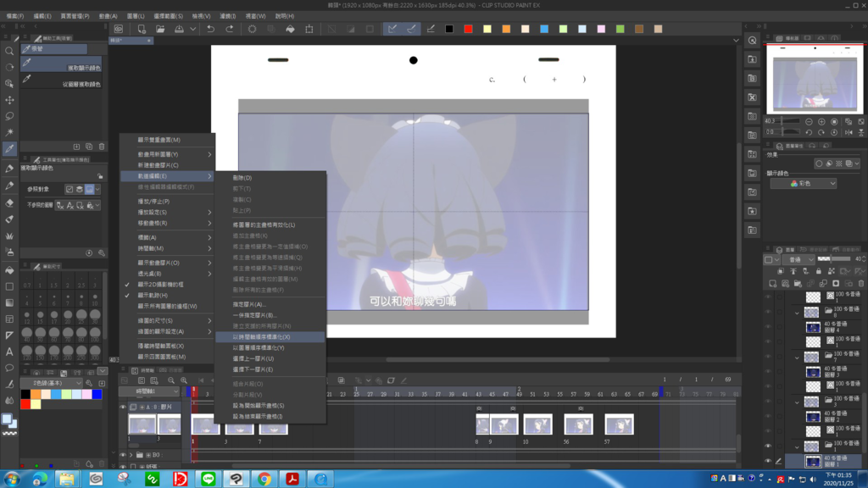Screen dimensions: 868x488
Task: Click navigator thumbnail preview
Action: [815, 79]
